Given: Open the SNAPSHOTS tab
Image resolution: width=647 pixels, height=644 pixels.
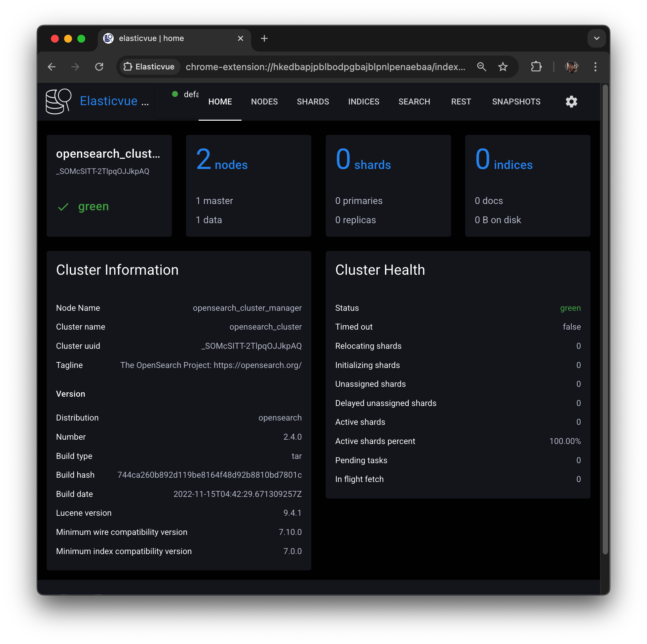Looking at the screenshot, I should tap(516, 102).
